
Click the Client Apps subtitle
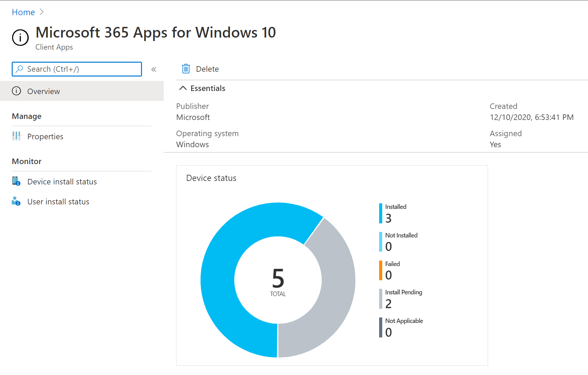tap(54, 47)
